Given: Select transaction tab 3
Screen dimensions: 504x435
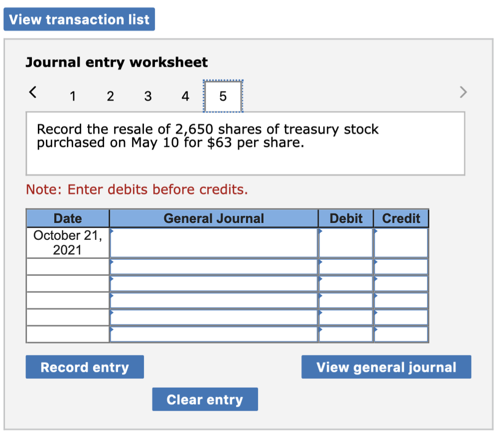Looking at the screenshot, I should (147, 96).
